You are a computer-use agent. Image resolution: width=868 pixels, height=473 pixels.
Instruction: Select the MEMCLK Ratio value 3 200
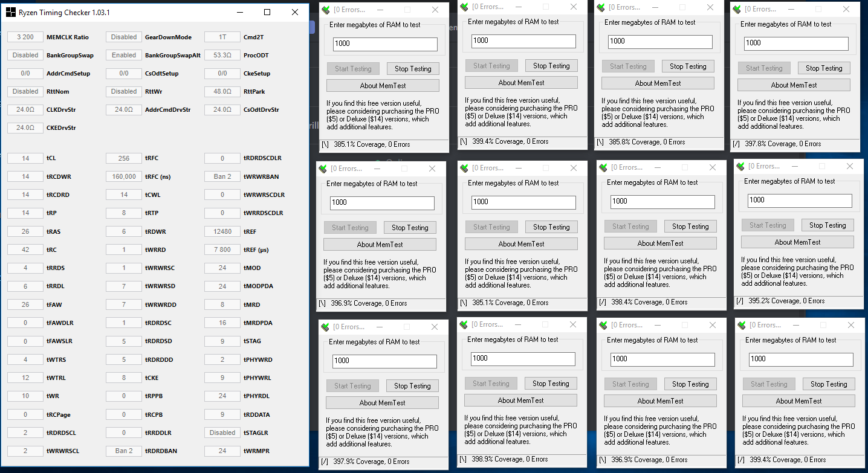coord(25,37)
